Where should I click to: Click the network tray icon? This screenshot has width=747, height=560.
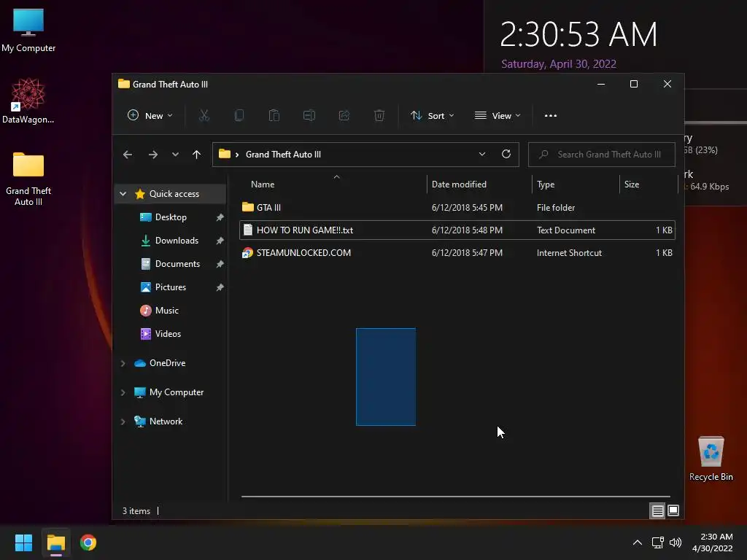coord(658,542)
